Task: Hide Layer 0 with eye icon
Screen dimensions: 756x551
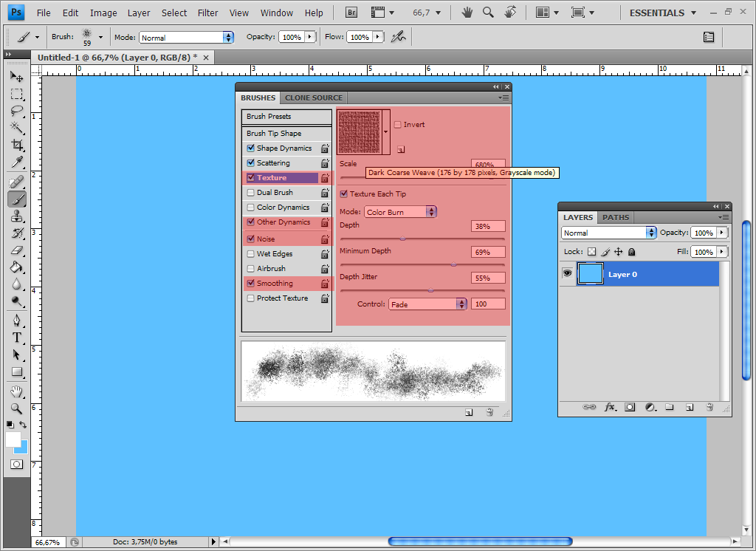Action: pyautogui.click(x=568, y=273)
